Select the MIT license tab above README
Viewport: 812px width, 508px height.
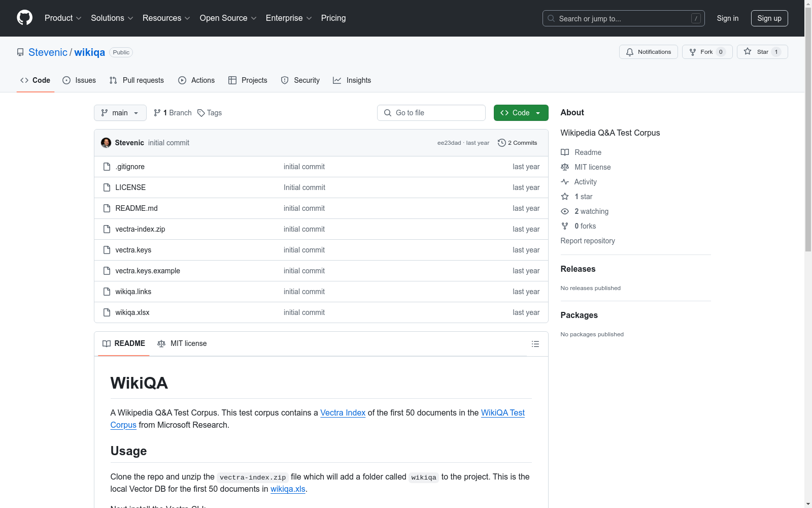182,343
